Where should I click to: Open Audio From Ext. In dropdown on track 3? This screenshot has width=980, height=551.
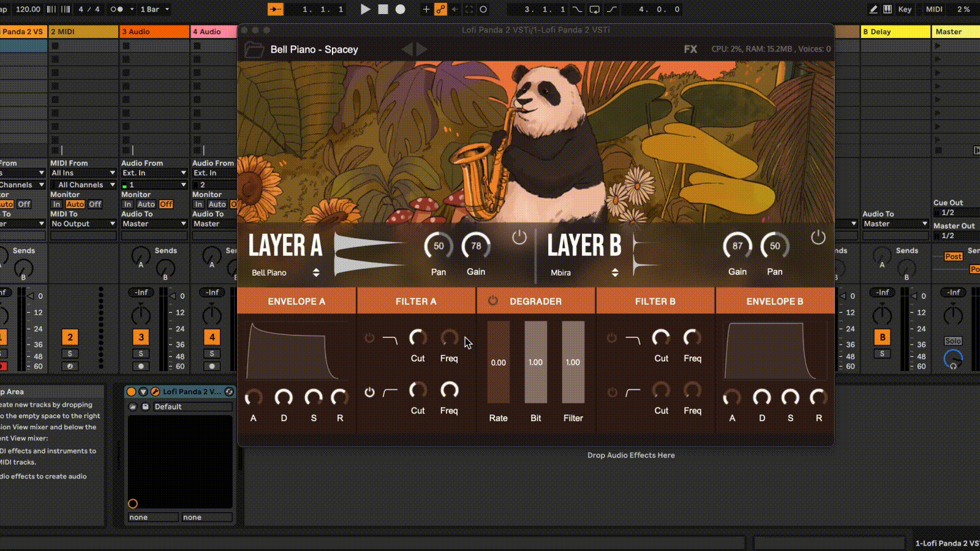coord(154,173)
